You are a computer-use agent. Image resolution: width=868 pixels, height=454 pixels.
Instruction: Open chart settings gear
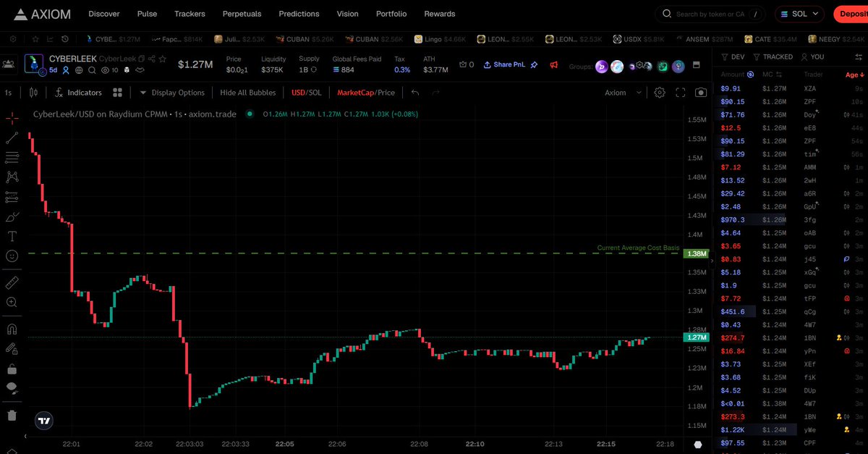660,93
